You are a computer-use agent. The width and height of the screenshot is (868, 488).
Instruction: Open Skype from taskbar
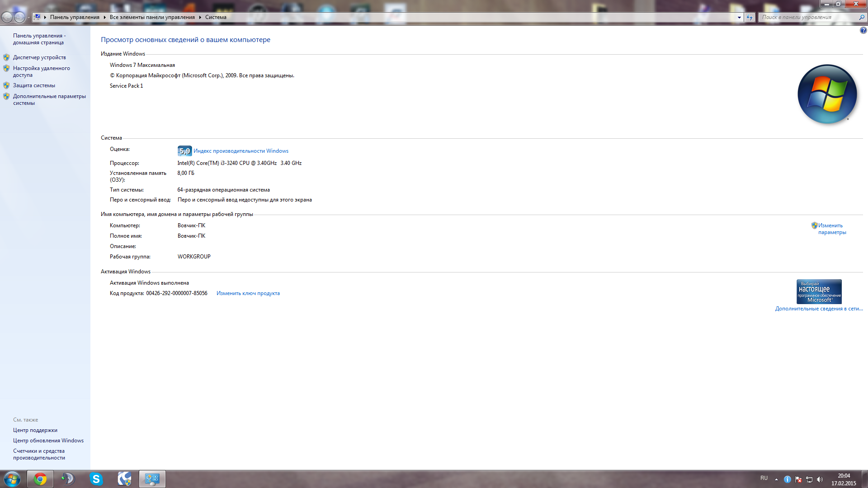click(x=96, y=479)
